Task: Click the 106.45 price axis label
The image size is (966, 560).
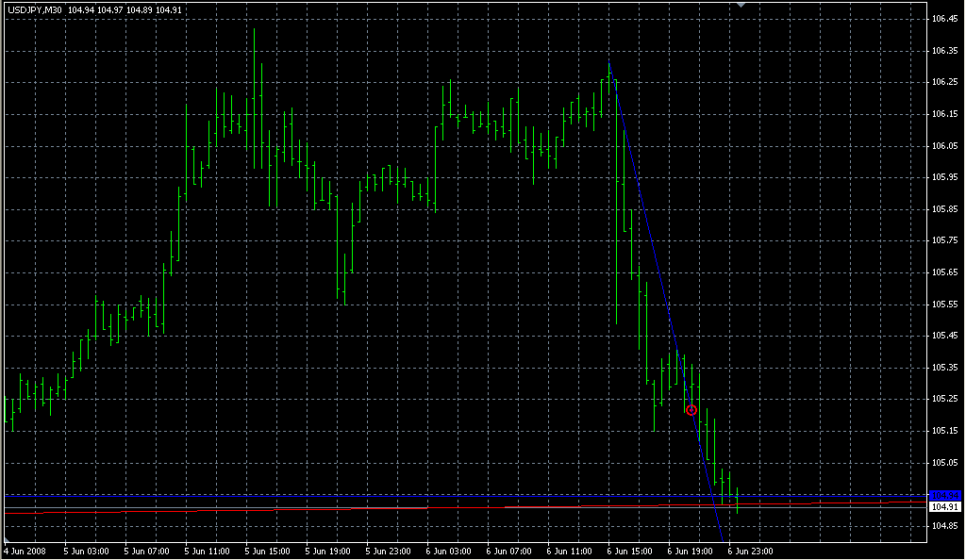Action: coord(944,19)
